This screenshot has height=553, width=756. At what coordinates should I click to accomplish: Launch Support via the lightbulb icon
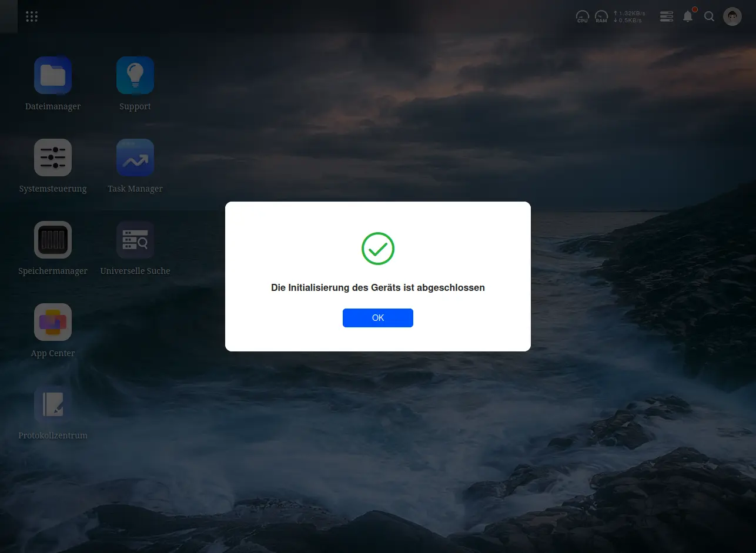tap(135, 75)
